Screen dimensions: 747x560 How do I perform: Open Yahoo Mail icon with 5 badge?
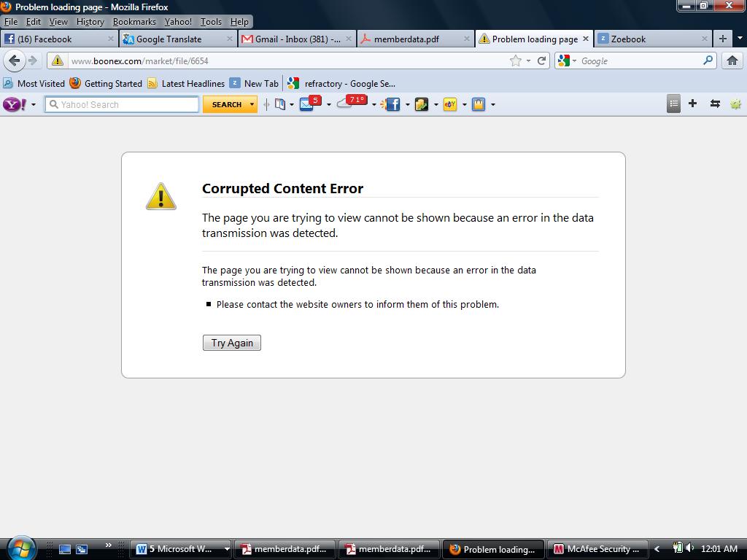click(310, 103)
